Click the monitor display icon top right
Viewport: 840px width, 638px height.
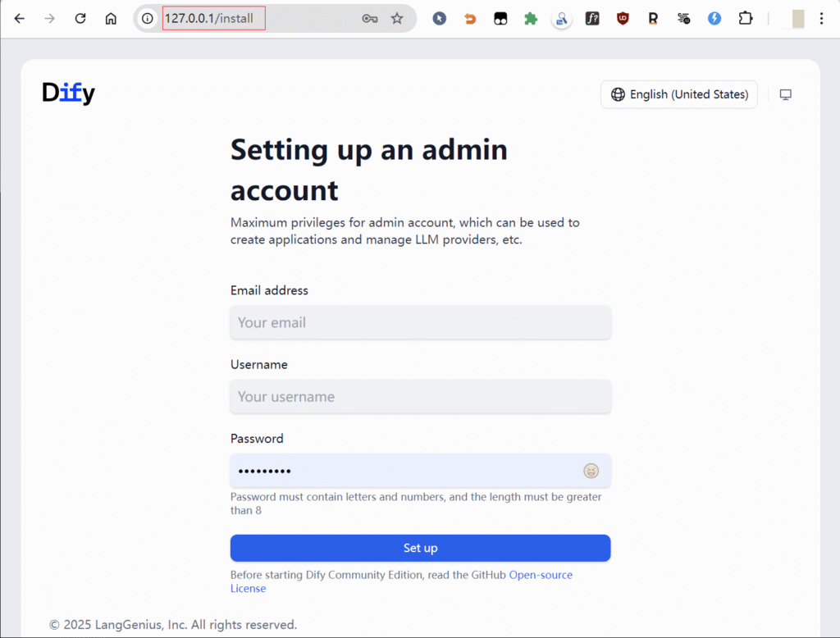click(x=785, y=94)
